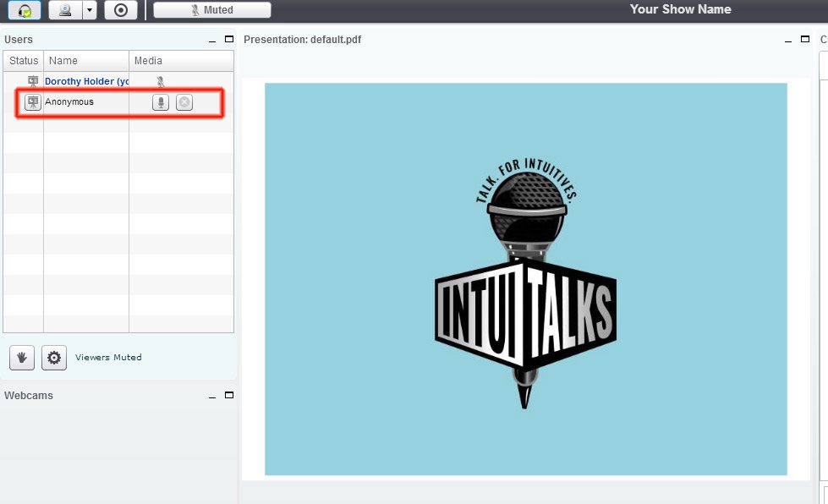The width and height of the screenshot is (828, 504).
Task: Click the Presentation: default.pdf title
Action: [302, 40]
